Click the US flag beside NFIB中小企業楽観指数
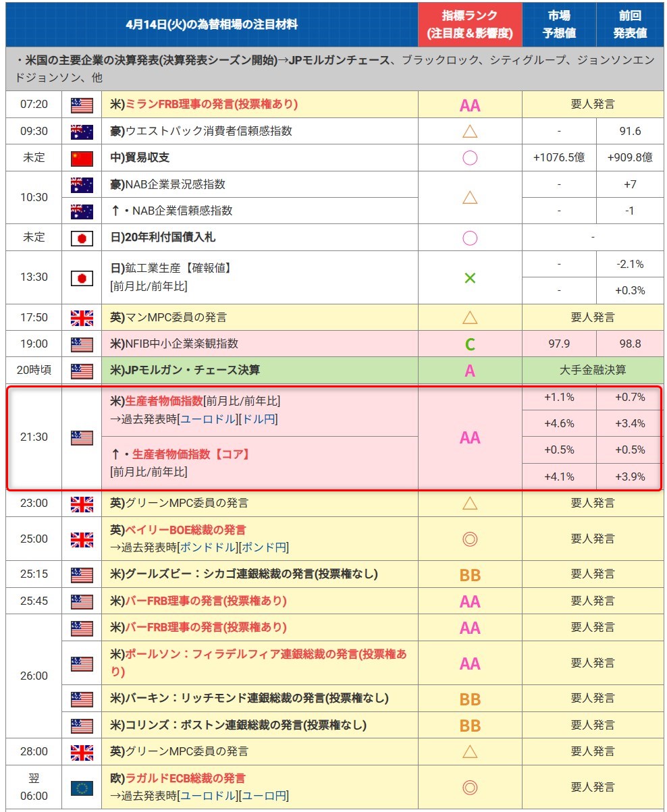This screenshot has height=812, width=667. pos(82,344)
